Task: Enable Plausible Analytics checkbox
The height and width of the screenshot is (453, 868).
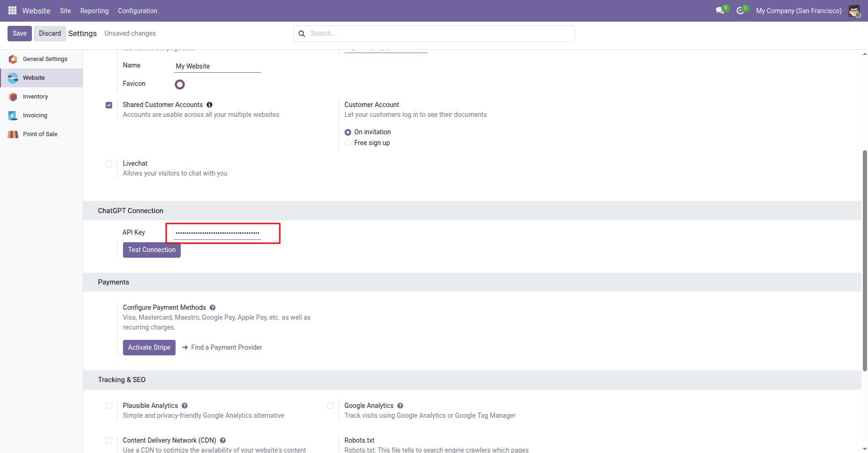Action: click(109, 406)
